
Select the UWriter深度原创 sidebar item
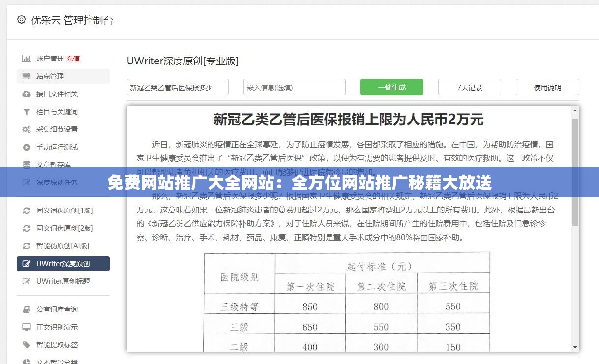pyautogui.click(x=63, y=264)
